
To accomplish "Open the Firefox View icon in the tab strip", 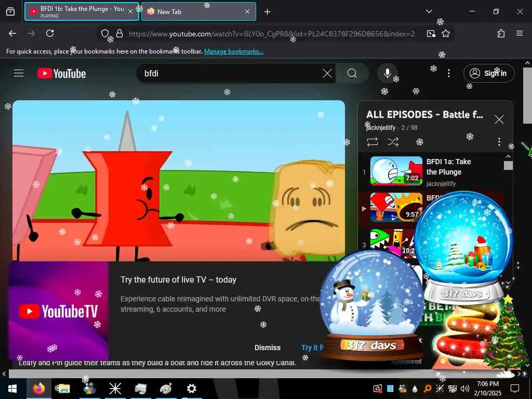I will click(10, 12).
